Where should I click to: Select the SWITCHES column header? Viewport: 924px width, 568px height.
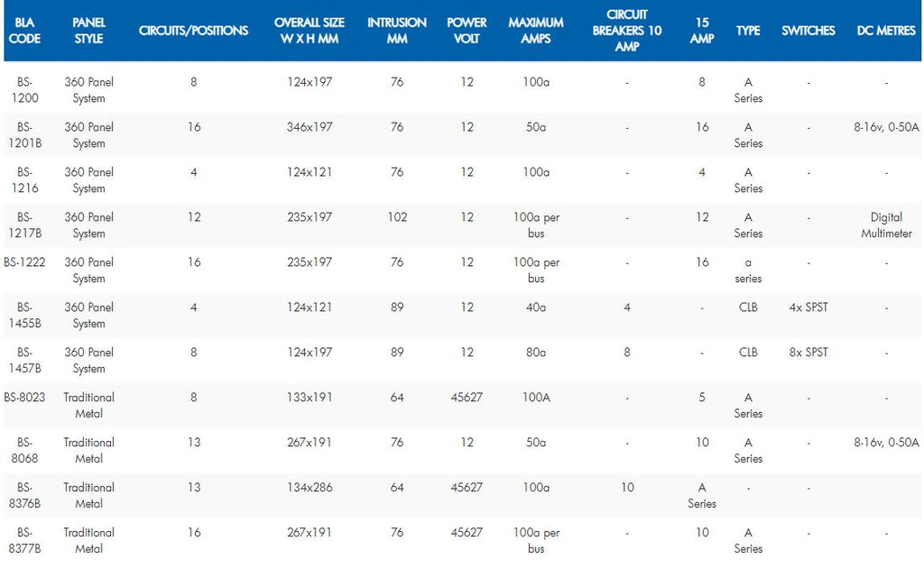point(808,31)
